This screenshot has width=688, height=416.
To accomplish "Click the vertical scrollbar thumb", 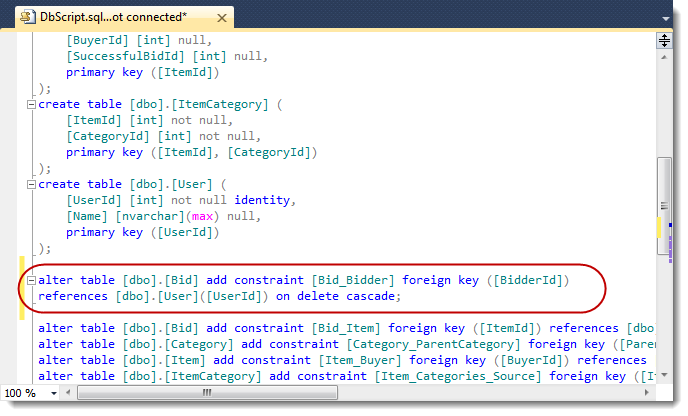I will click(x=664, y=205).
